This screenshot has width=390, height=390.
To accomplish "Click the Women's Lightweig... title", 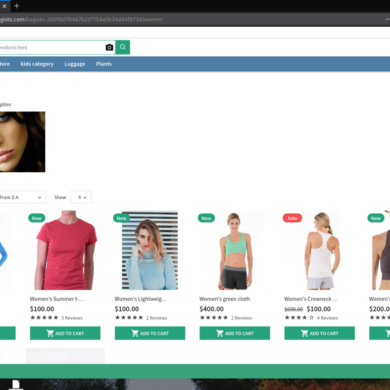I will [x=140, y=299].
